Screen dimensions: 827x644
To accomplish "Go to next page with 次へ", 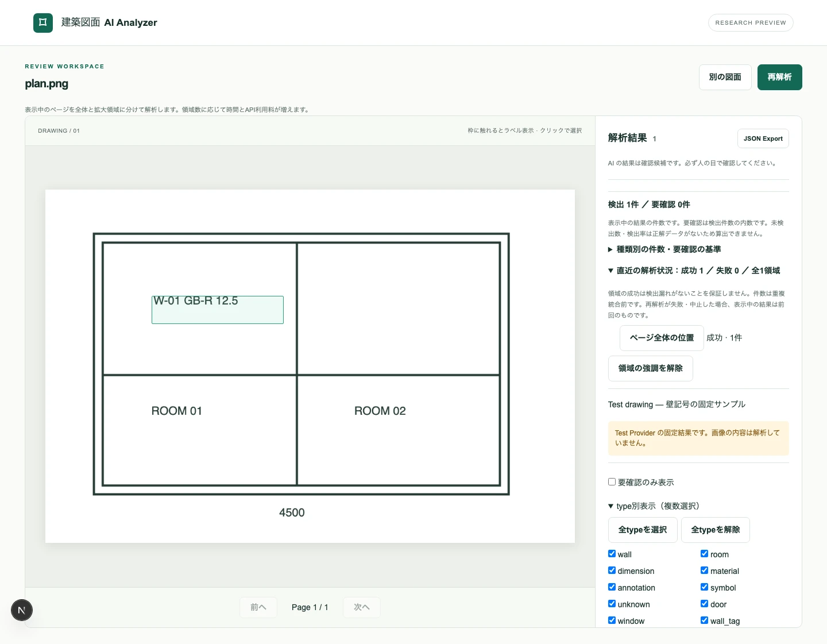I will pyautogui.click(x=362, y=607).
